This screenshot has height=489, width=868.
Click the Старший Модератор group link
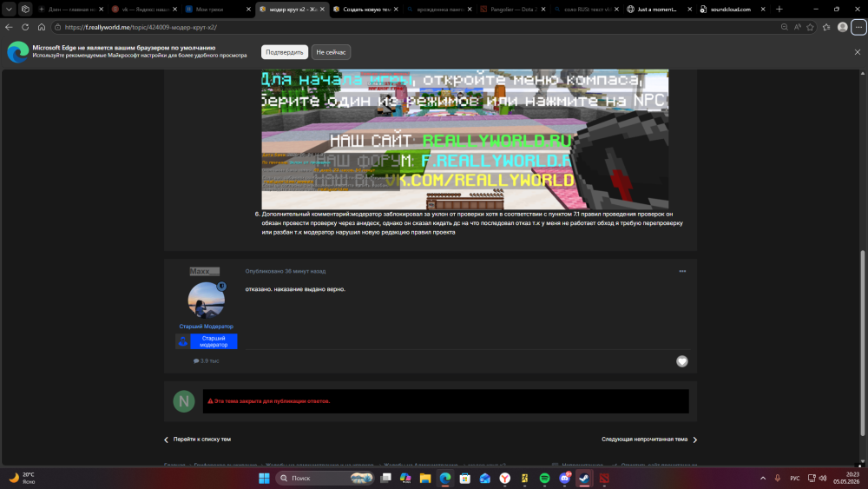tap(206, 327)
